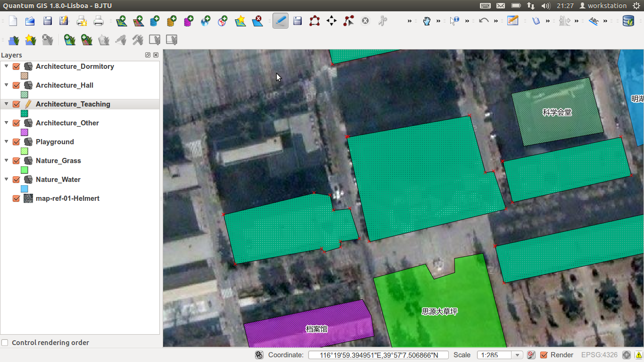The image size is (644, 362).
Task: Select the Add Feature polygon capture tool
Action: 314,21
